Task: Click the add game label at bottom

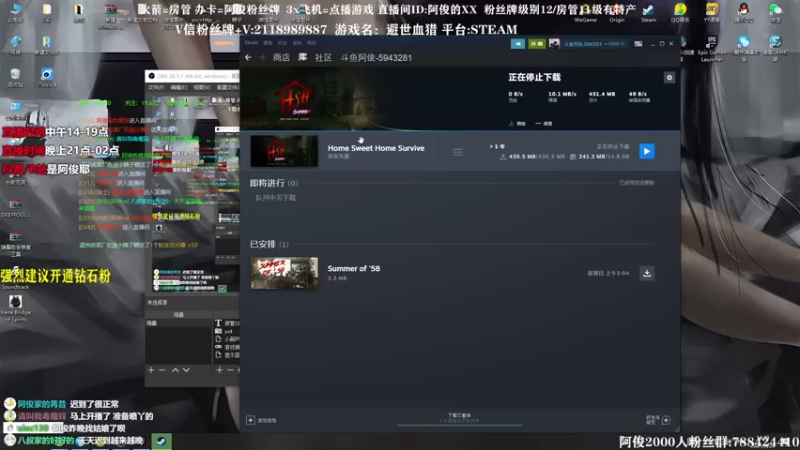Action: click(x=267, y=421)
